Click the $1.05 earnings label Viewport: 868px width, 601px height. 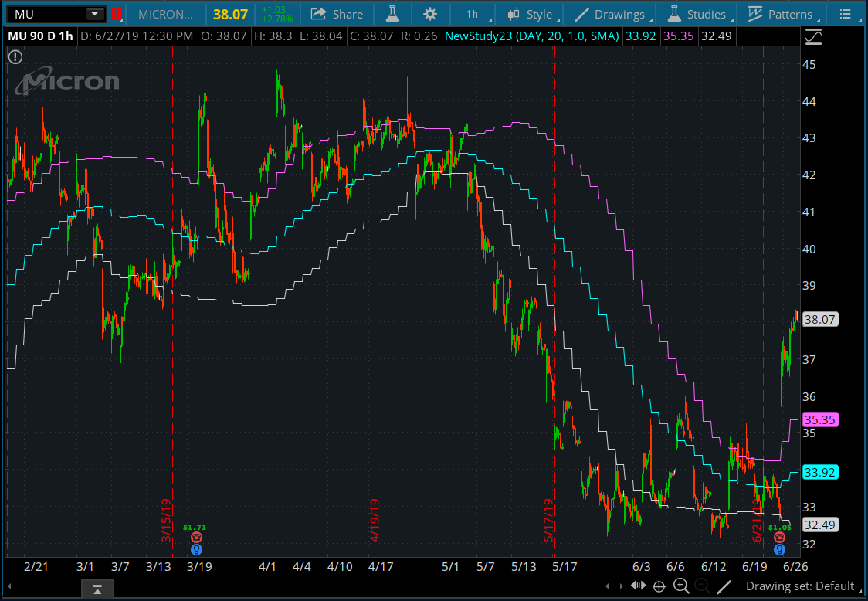pos(780,528)
